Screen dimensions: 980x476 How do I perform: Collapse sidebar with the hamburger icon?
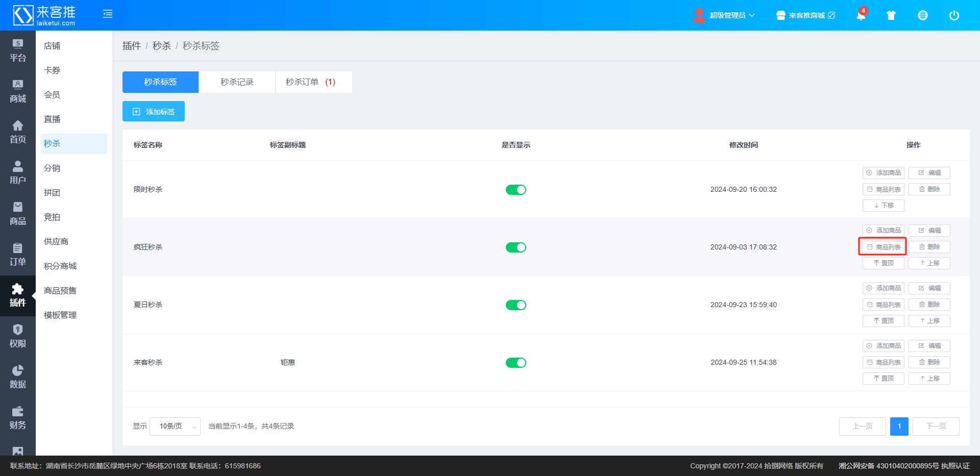[x=108, y=14]
